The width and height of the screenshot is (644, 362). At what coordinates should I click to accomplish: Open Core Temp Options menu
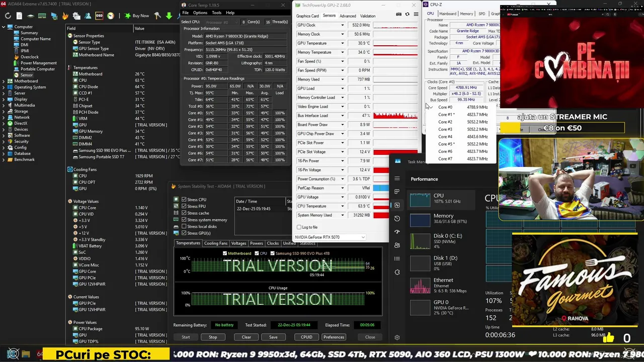tap(200, 13)
